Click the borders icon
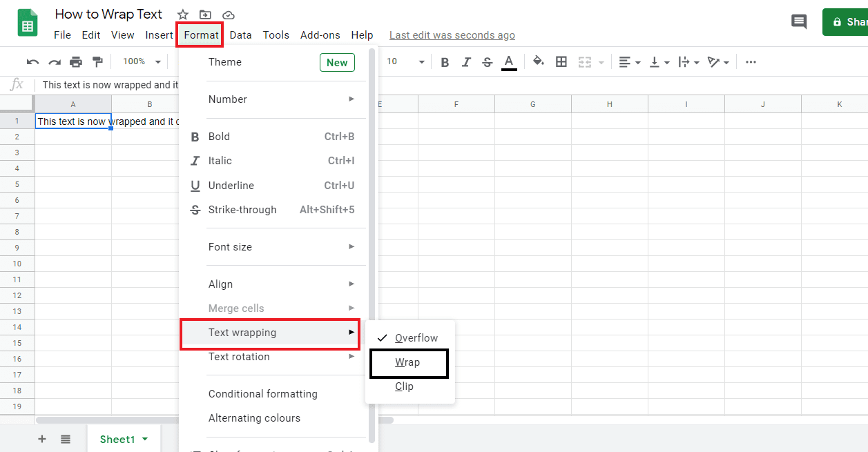Image resolution: width=868 pixels, height=452 pixels. coord(561,62)
